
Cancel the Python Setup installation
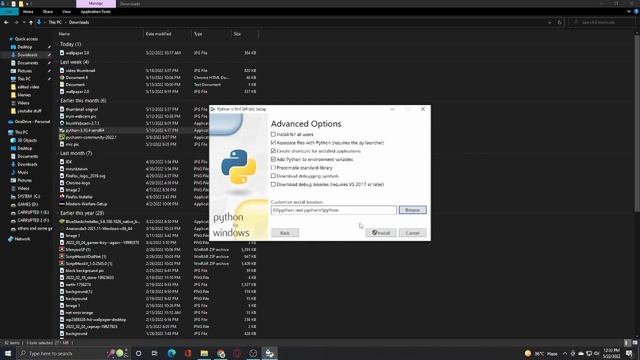[413, 233]
